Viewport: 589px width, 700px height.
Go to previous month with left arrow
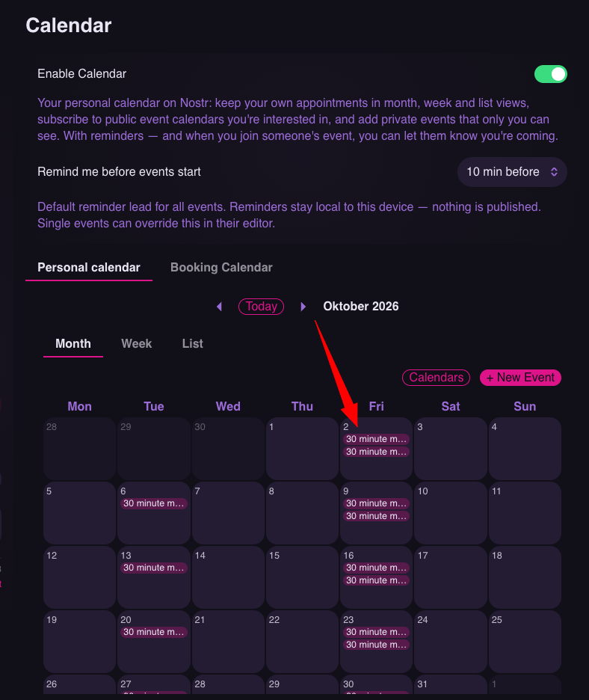(219, 307)
